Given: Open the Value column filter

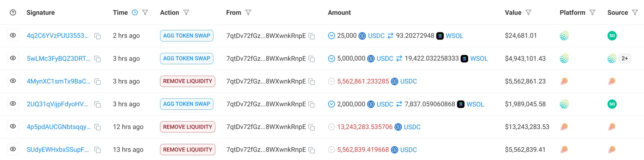Looking at the screenshot, I should click(528, 13).
